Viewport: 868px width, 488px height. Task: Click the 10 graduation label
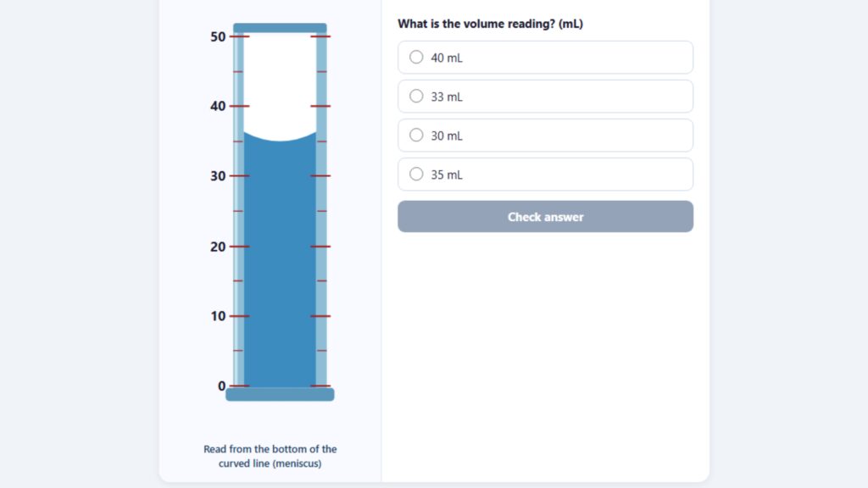click(218, 317)
